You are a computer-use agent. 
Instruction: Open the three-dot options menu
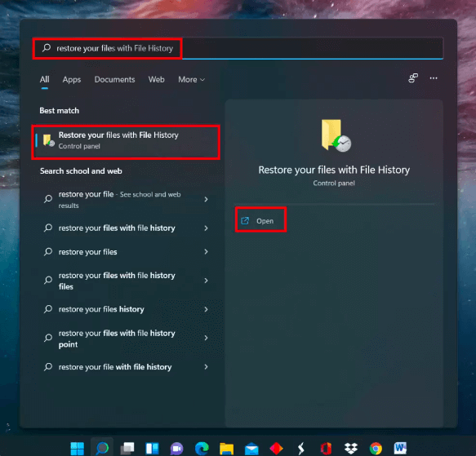coord(434,78)
